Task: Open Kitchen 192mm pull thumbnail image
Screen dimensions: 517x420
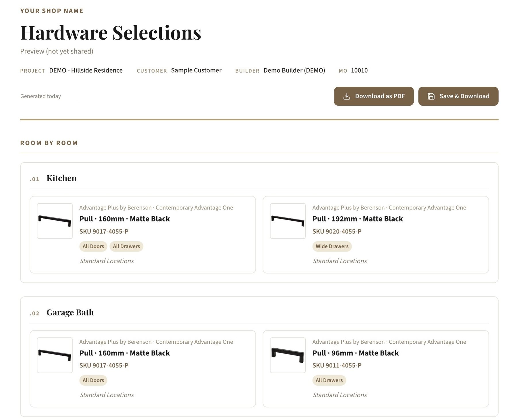Action: [x=288, y=221]
